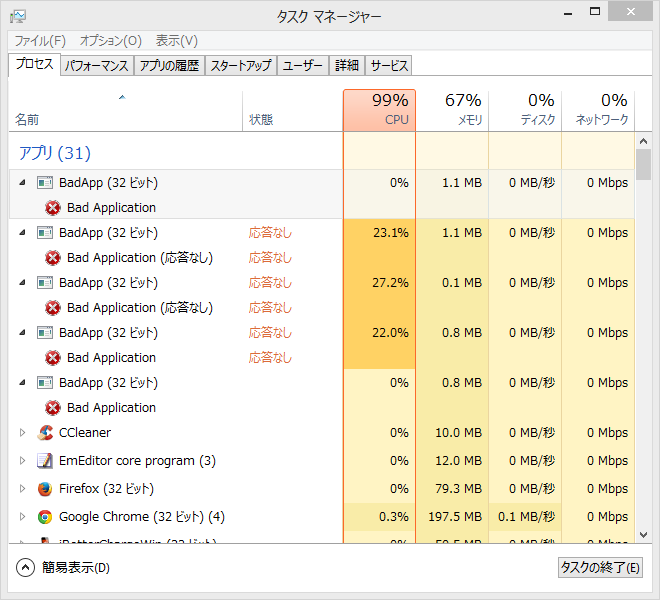Sort by the 0% ディスク column header

point(525,110)
